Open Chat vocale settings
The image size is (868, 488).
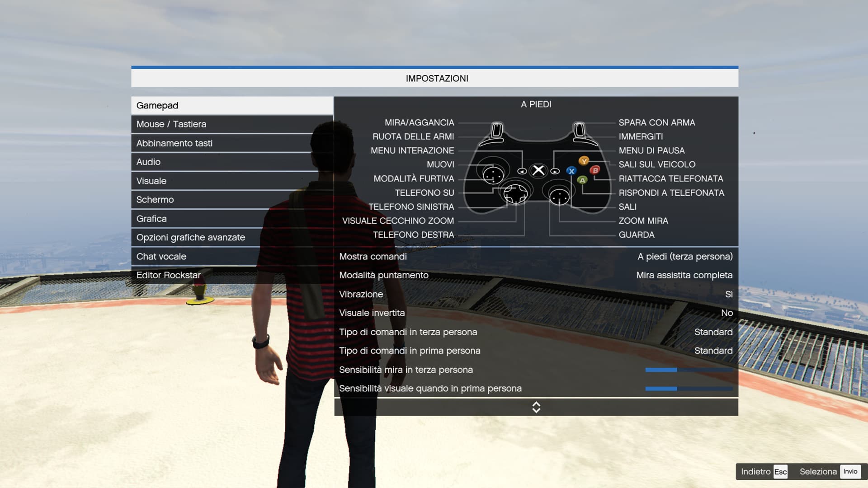pyautogui.click(x=232, y=256)
